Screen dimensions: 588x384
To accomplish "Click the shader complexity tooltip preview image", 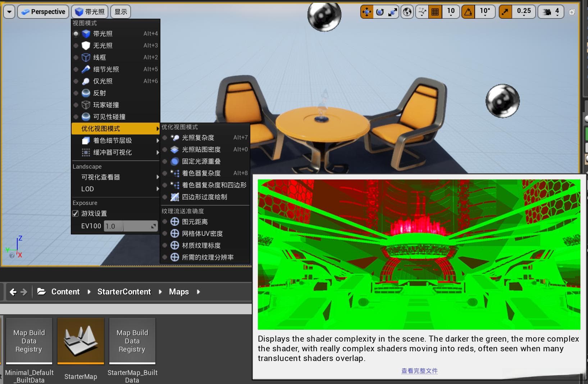I will [419, 254].
